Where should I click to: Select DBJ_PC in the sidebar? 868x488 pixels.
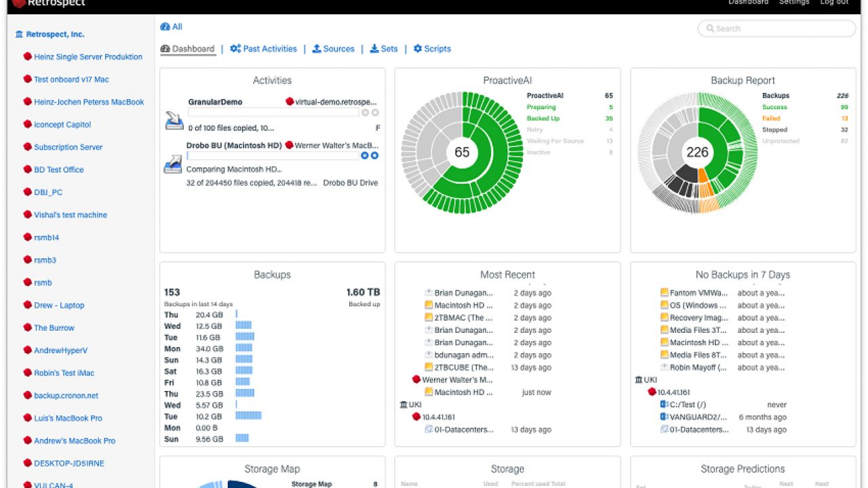tap(48, 192)
